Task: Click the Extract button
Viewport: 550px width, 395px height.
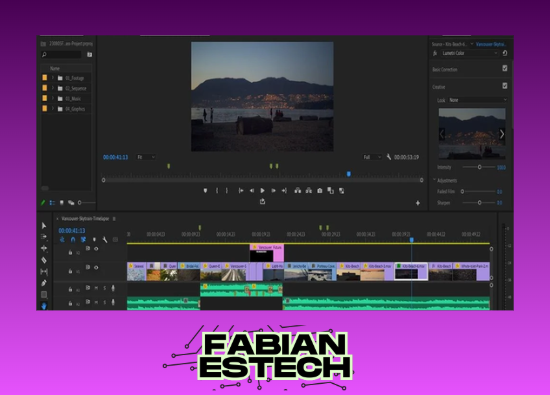Action: (x=309, y=190)
